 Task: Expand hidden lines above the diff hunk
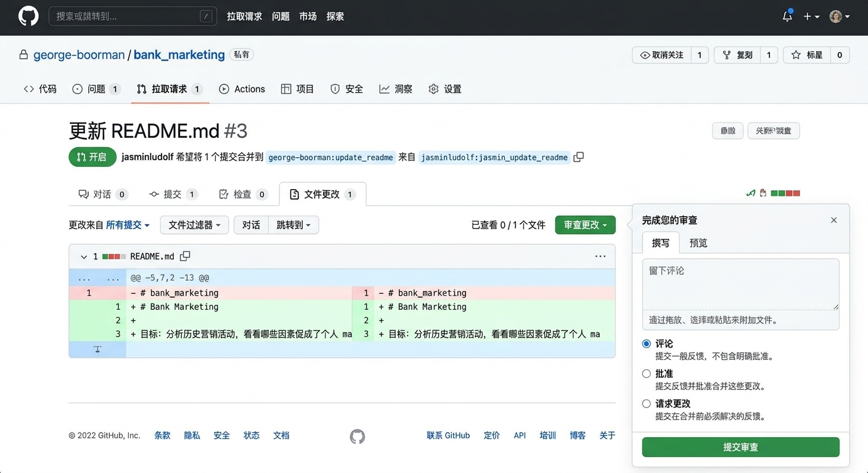(97, 278)
